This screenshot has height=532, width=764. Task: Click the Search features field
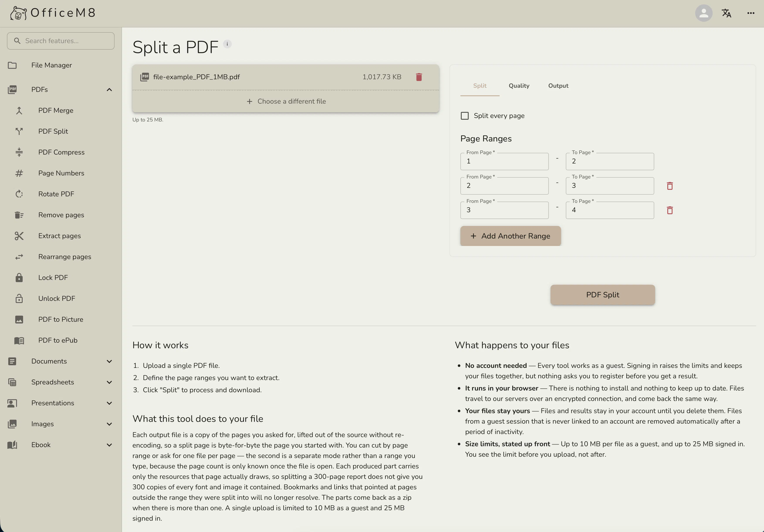pos(61,41)
